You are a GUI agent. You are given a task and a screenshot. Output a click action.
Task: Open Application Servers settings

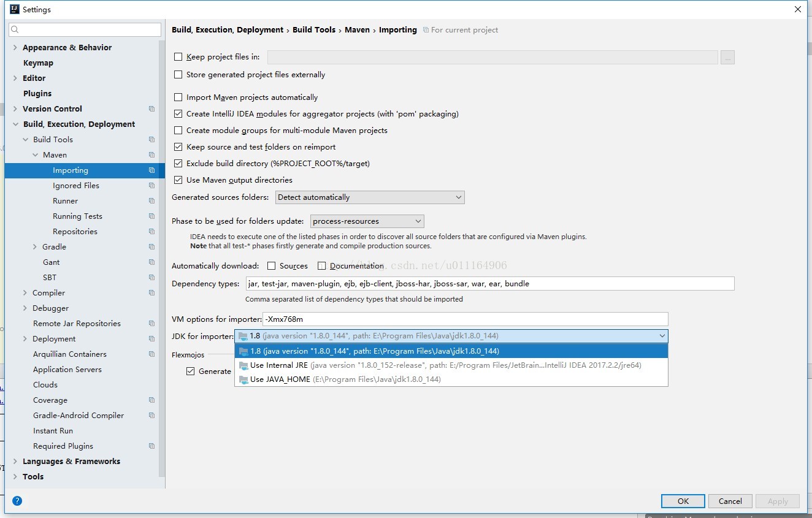coord(67,370)
